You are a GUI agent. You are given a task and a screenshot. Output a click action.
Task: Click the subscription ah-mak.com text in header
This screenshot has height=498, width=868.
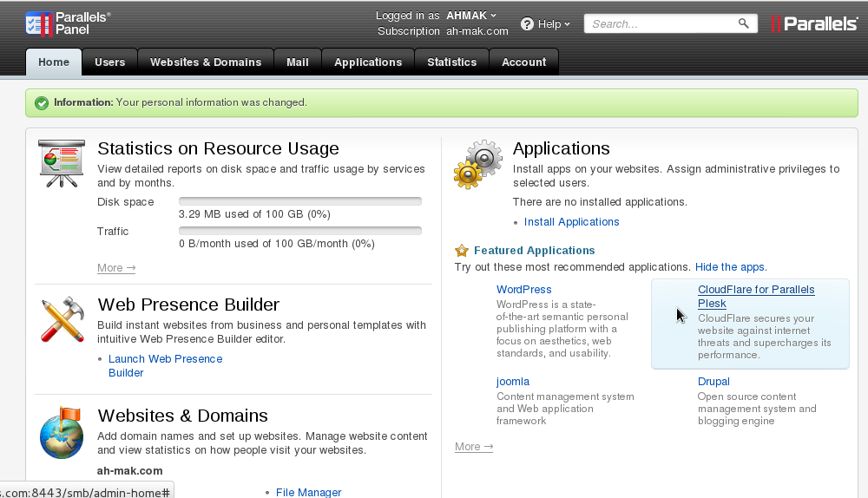[x=477, y=31]
